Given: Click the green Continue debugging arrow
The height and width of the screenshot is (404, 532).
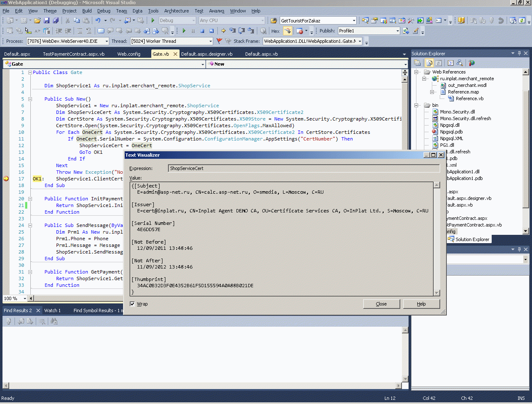Looking at the screenshot, I should [184, 31].
